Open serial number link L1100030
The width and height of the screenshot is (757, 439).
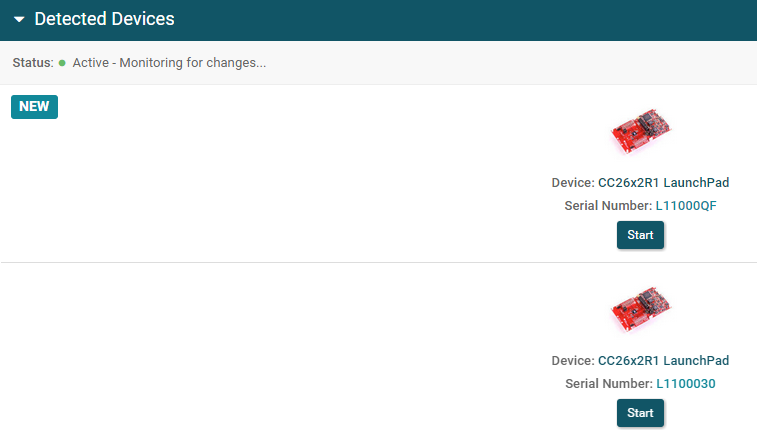pyautogui.click(x=686, y=384)
